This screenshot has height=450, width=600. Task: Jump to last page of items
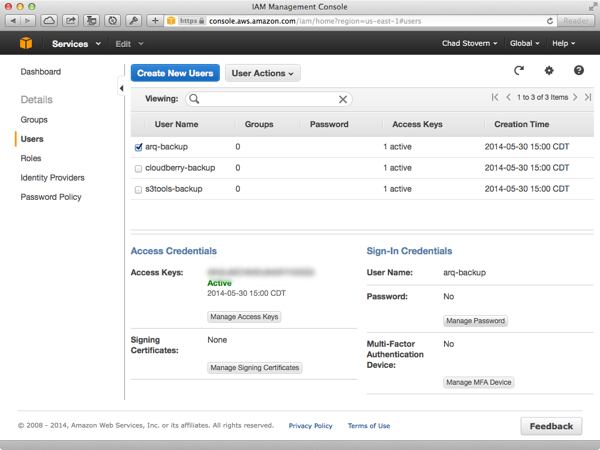[588, 97]
